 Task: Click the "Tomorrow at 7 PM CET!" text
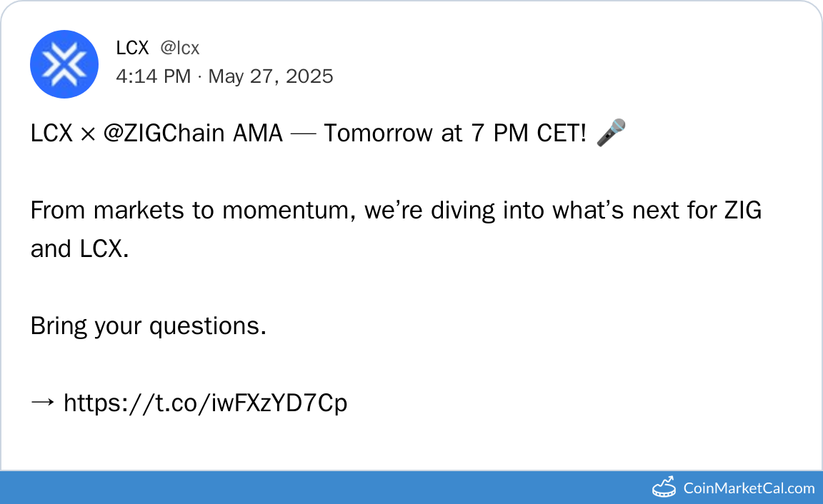click(x=456, y=133)
